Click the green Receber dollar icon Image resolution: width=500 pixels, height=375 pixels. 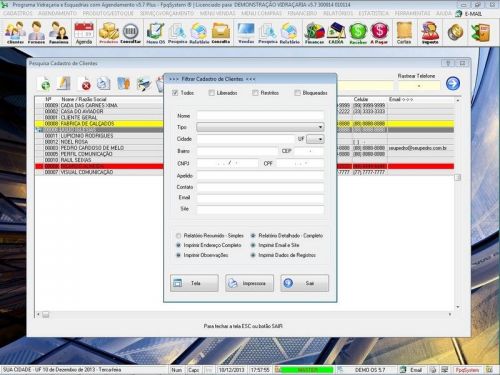point(358,32)
